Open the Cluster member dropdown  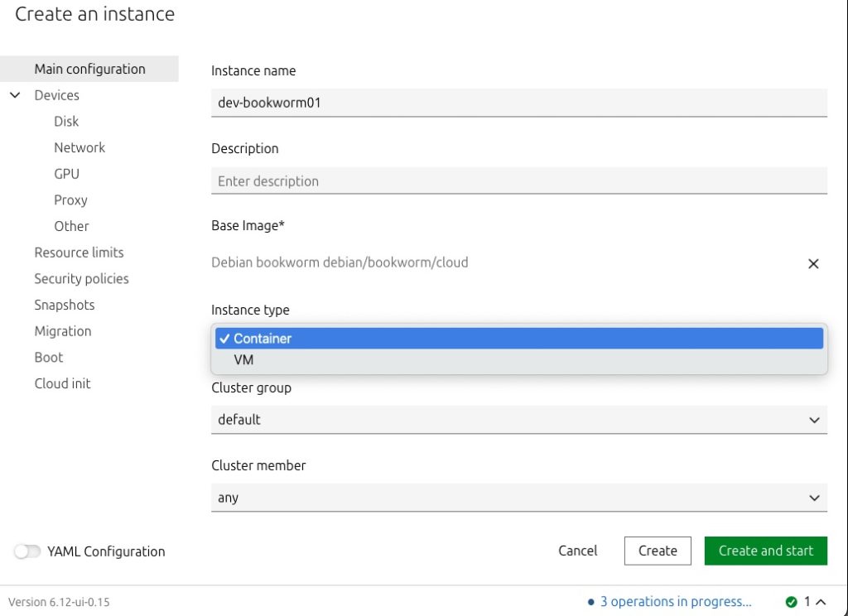click(519, 498)
